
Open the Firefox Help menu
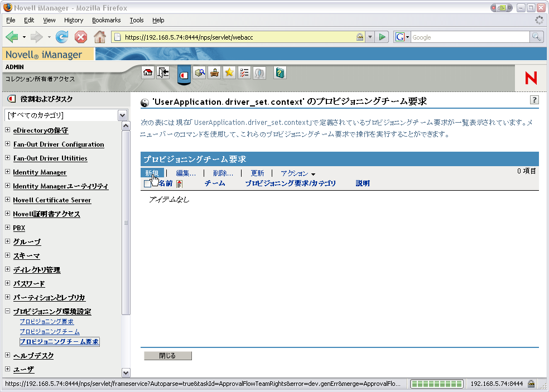click(x=158, y=20)
